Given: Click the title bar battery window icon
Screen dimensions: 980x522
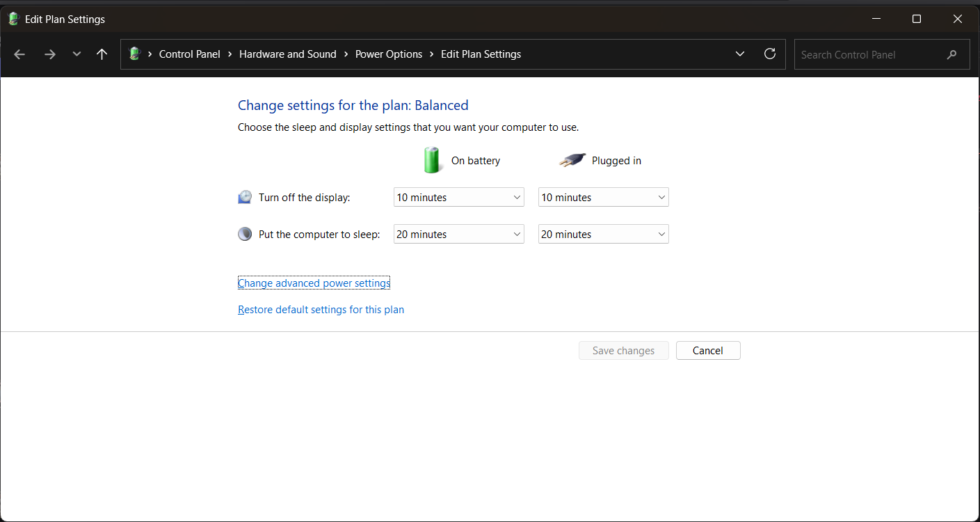Looking at the screenshot, I should (13, 19).
